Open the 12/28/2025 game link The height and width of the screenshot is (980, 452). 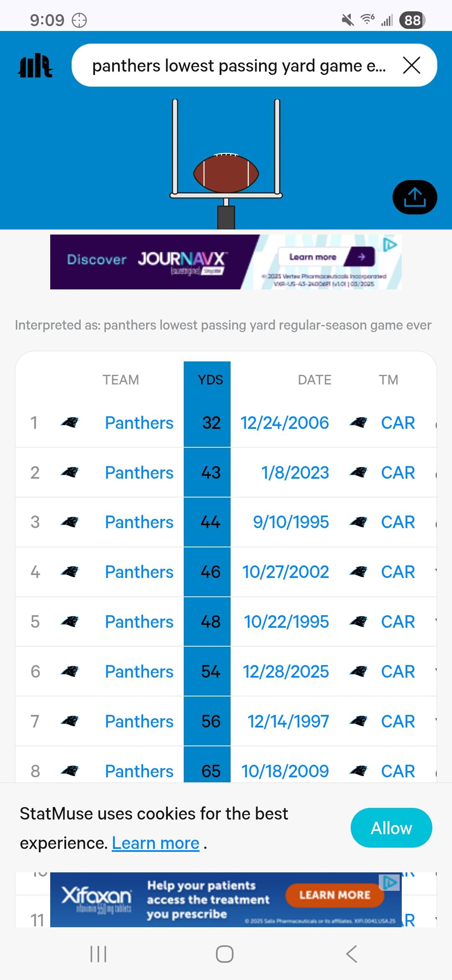(x=286, y=672)
